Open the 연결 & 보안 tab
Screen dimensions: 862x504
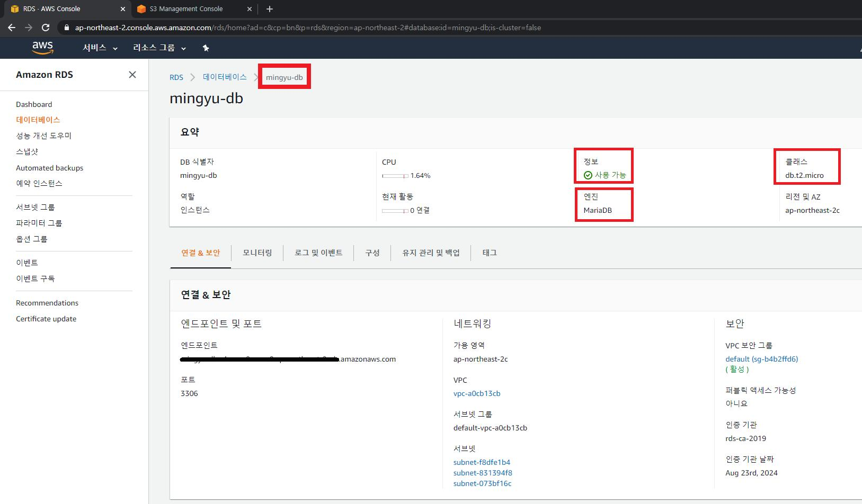(x=200, y=253)
